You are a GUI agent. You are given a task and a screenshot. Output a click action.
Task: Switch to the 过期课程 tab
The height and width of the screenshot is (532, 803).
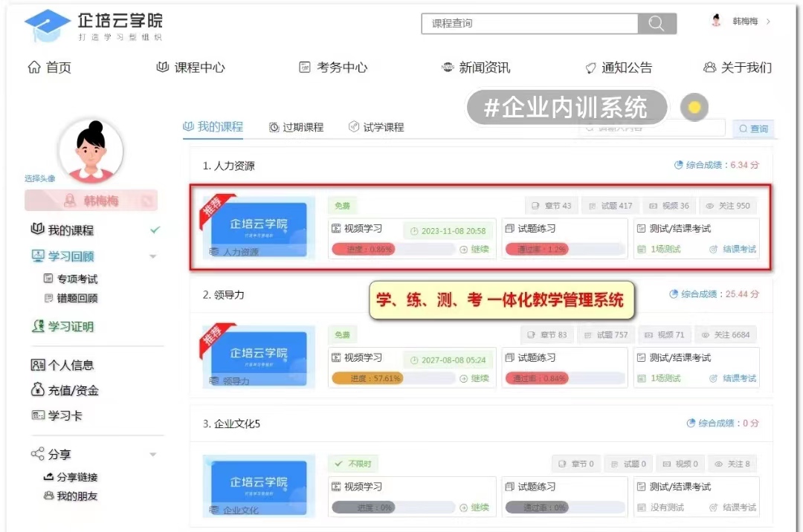(x=297, y=127)
